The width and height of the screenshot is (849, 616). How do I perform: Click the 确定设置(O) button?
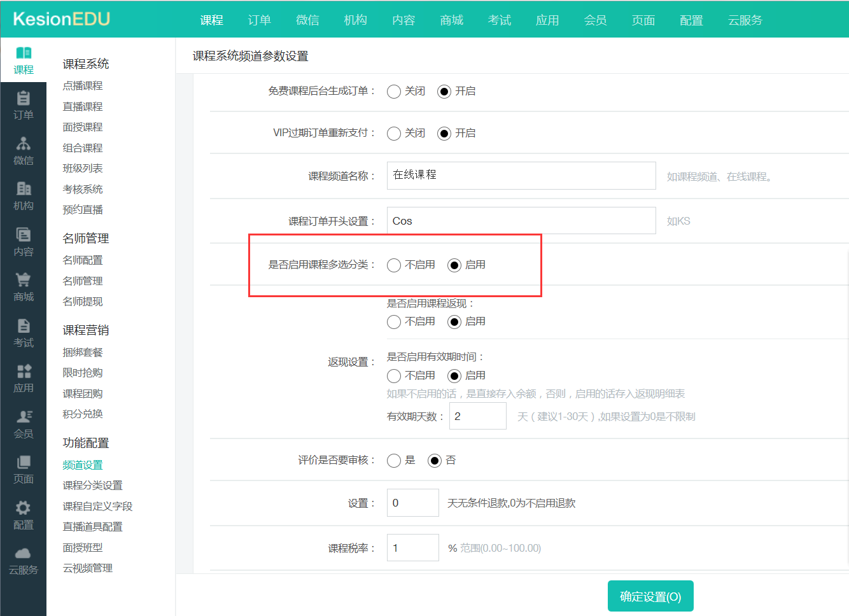point(650,596)
